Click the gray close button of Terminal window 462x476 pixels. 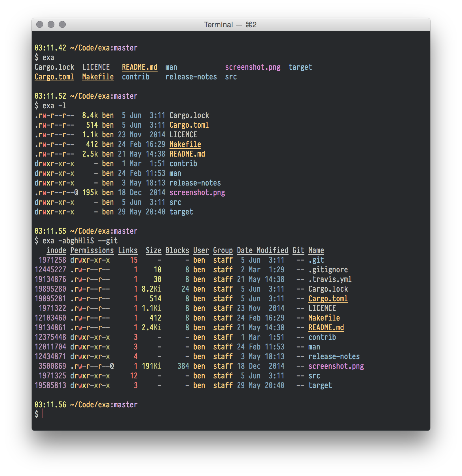pyautogui.click(x=40, y=25)
